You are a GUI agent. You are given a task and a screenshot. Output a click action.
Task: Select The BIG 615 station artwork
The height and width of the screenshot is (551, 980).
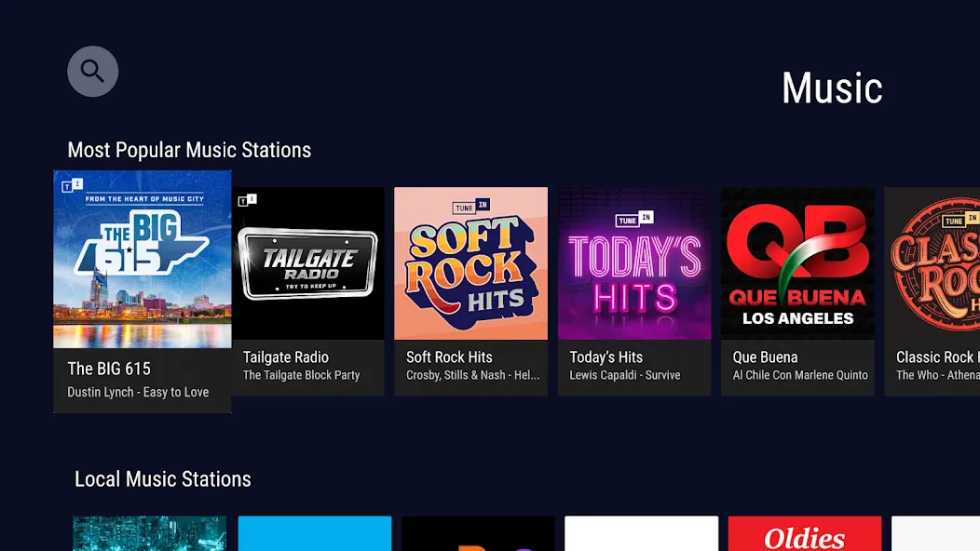click(143, 260)
